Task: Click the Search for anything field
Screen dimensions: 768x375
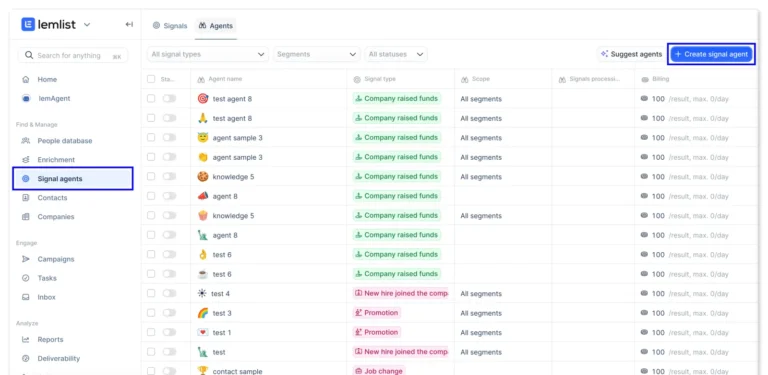Action: tap(73, 55)
